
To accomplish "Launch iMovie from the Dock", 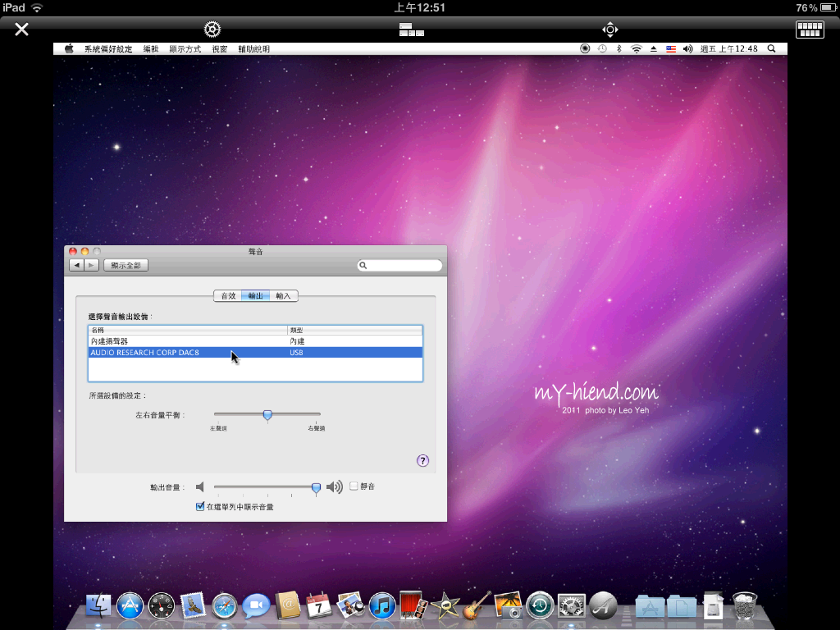I will click(445, 606).
